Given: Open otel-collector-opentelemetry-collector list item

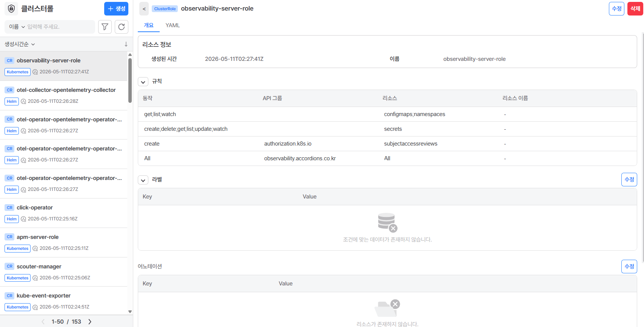Looking at the screenshot, I should [x=64, y=96].
